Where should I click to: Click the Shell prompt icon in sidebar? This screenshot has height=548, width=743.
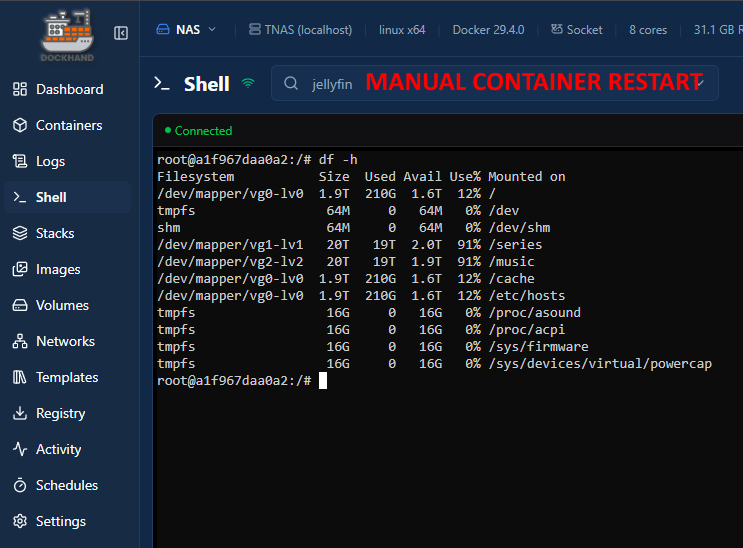coord(20,197)
